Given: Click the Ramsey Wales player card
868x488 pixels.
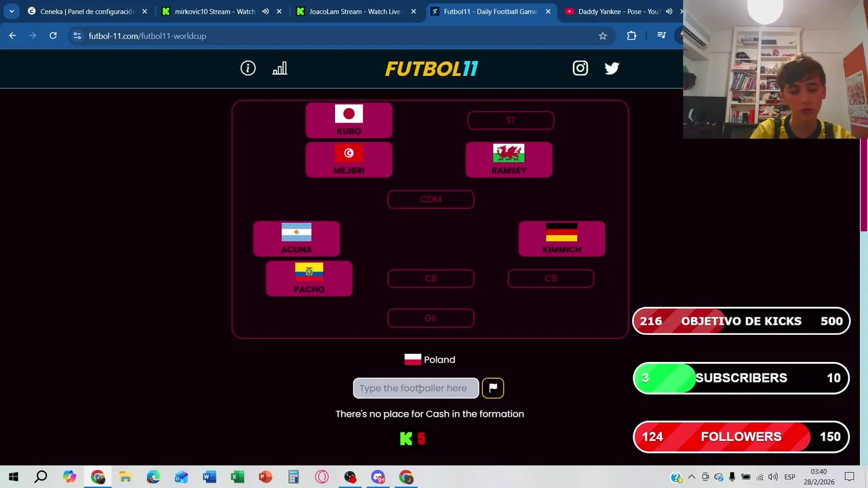Looking at the screenshot, I should pyautogui.click(x=509, y=160).
